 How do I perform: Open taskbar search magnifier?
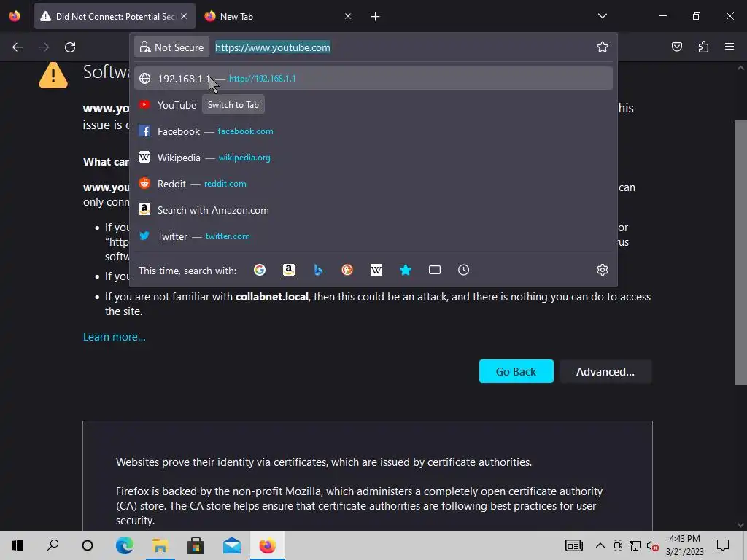click(x=53, y=545)
